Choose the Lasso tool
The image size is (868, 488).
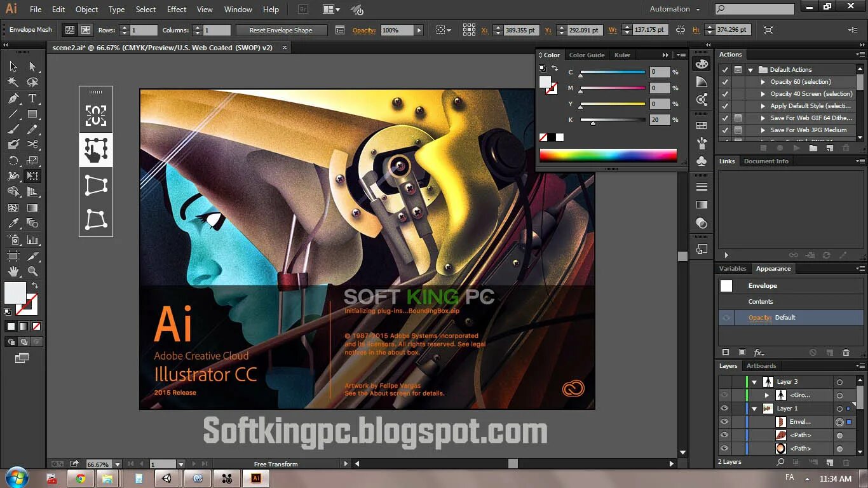point(32,82)
